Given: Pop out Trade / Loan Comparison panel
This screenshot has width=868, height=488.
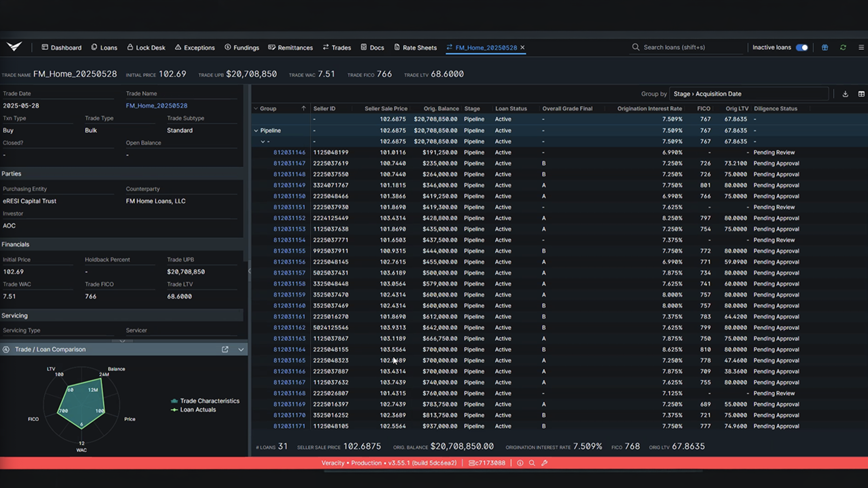Looking at the screenshot, I should [225, 349].
